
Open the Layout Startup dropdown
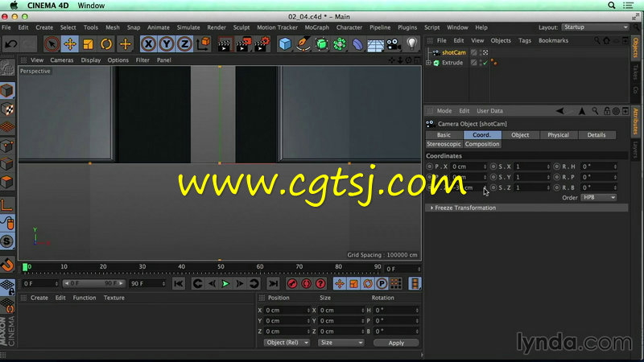595,27
